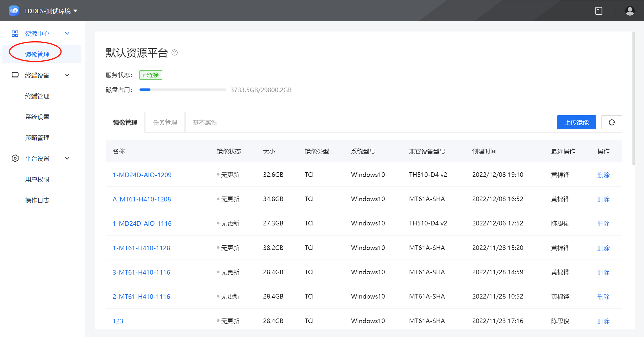Click the 大小 column header
The width and height of the screenshot is (644, 337).
click(x=269, y=151)
